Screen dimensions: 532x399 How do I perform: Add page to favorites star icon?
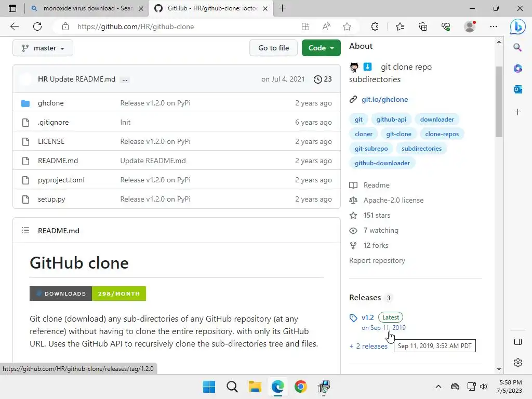point(347,26)
